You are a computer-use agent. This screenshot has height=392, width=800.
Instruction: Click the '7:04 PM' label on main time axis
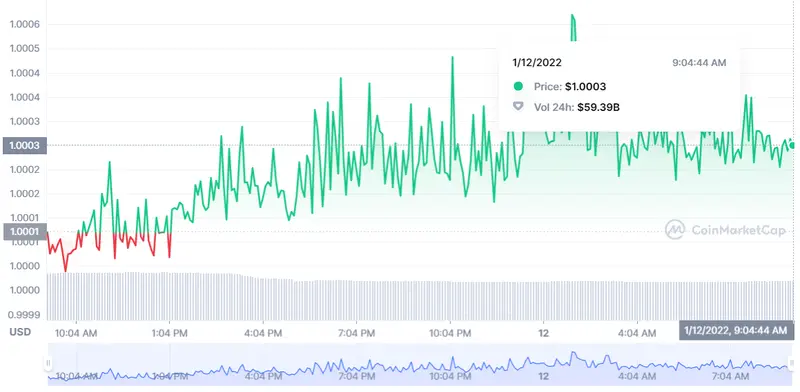pos(357,333)
